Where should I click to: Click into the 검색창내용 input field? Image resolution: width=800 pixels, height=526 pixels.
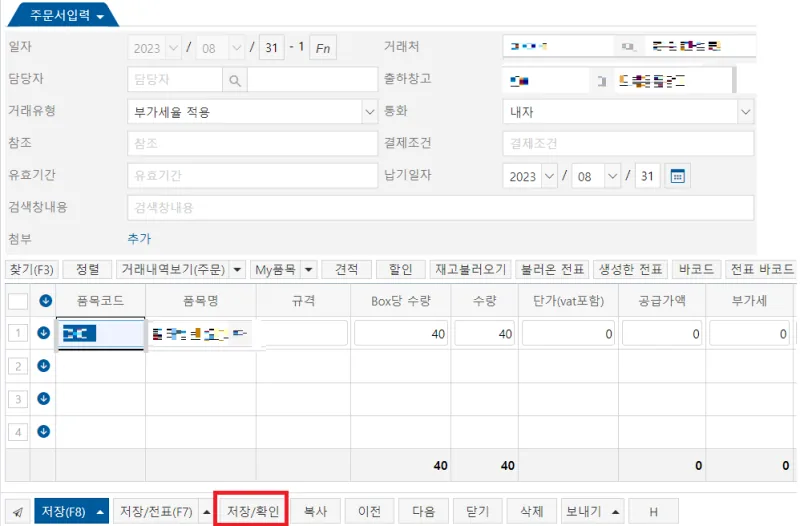[440, 208]
